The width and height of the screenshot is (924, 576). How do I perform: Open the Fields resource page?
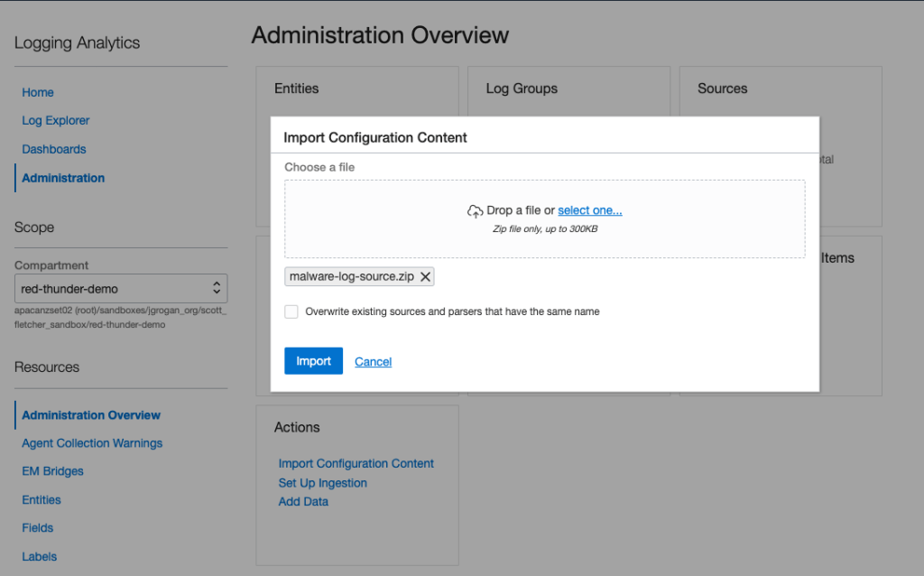click(x=38, y=527)
